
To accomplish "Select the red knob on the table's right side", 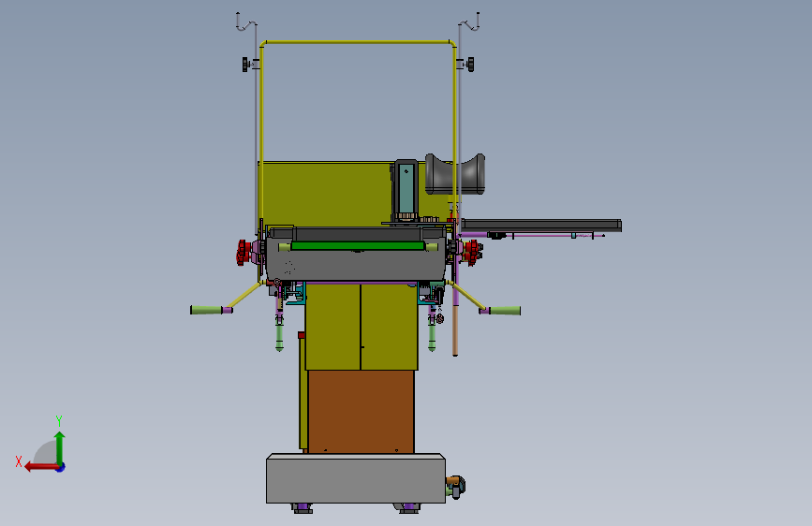I will [x=473, y=252].
